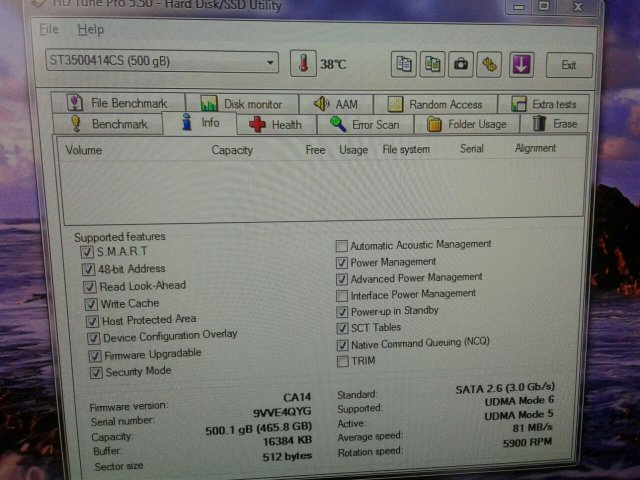Click the purple down-arrow minimize-to-tray icon
Image resolution: width=640 pixels, height=480 pixels.
[521, 64]
